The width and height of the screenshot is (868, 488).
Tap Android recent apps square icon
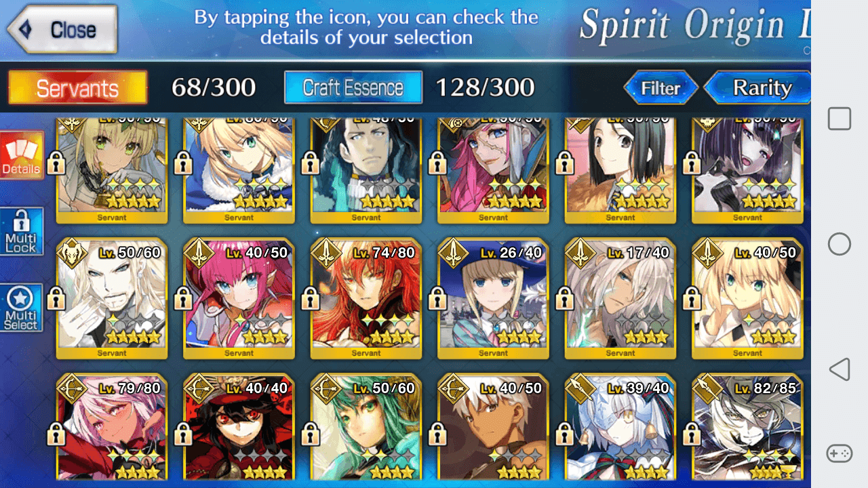point(840,119)
